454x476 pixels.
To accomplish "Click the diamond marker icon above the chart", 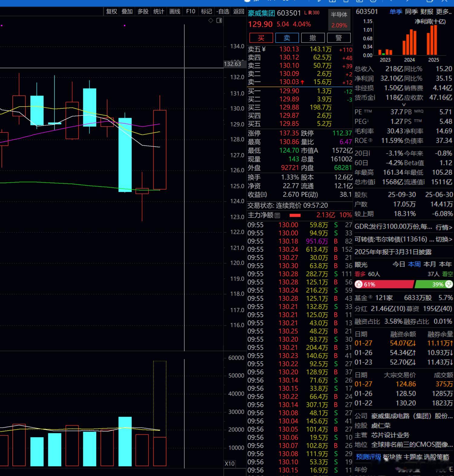I will point(211,21).
